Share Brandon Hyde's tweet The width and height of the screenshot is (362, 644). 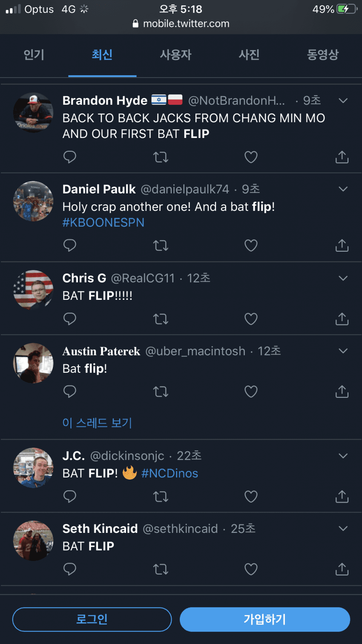(x=342, y=157)
